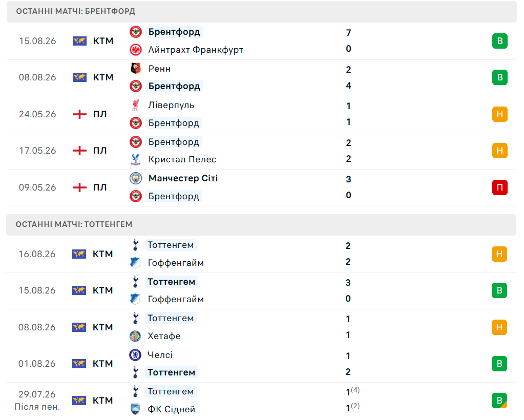Open the Манчестер Сіті team link
This screenshot has width=524, height=420.
click(x=183, y=178)
